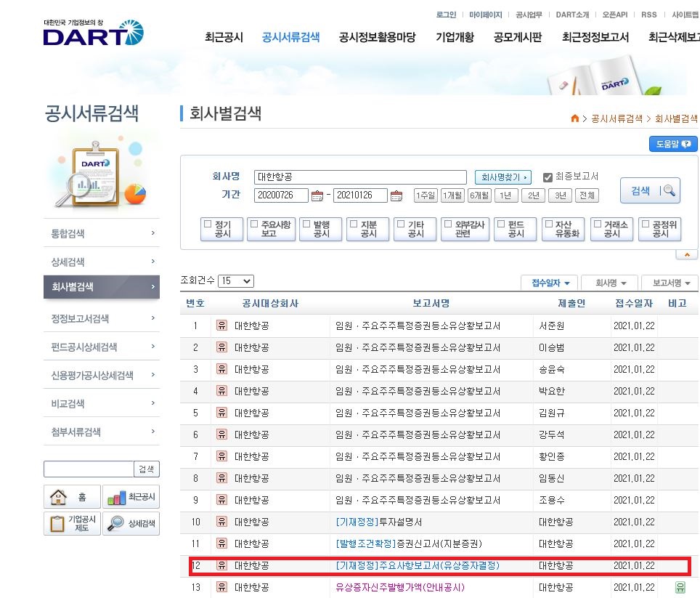This screenshot has width=700, height=598.
Task: Open 정정보고서검색 in sidebar
Action: (x=102, y=318)
